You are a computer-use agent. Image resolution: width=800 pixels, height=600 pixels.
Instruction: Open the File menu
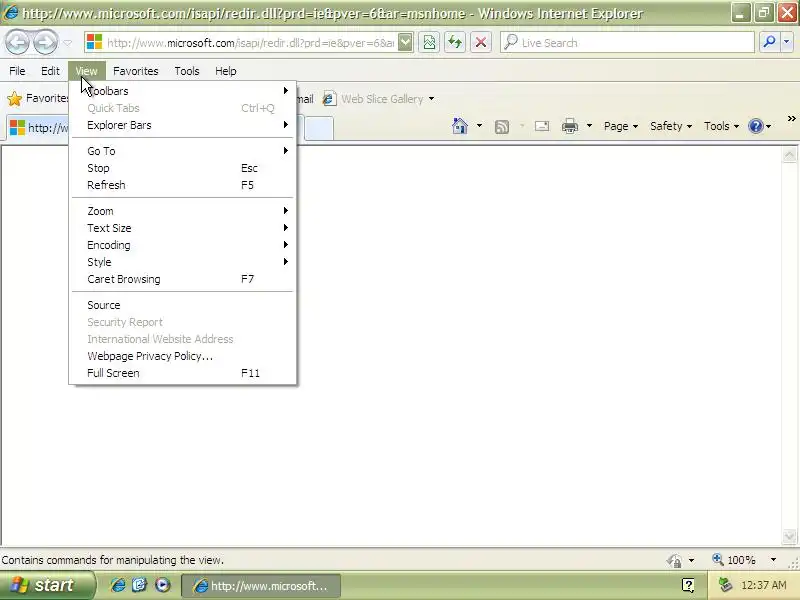(x=17, y=71)
